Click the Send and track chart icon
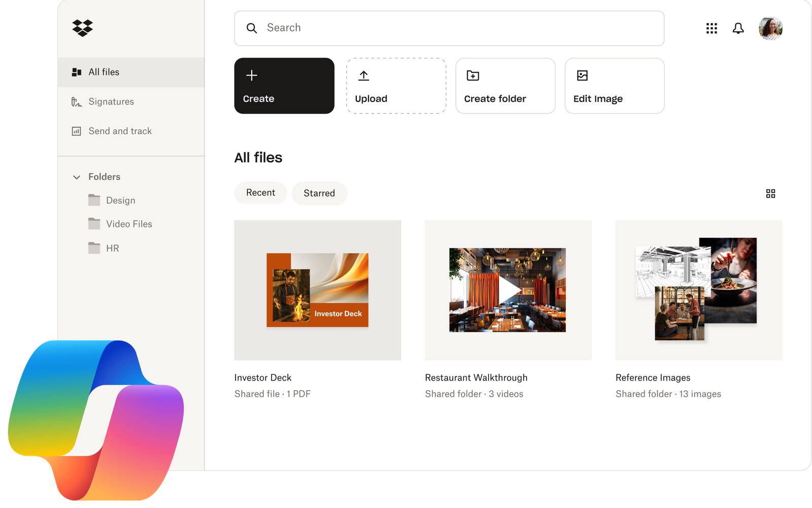 [x=76, y=131]
